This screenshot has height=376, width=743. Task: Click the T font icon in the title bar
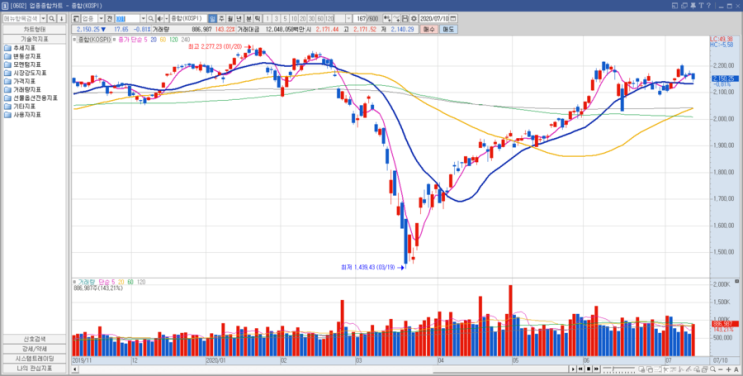click(701, 6)
